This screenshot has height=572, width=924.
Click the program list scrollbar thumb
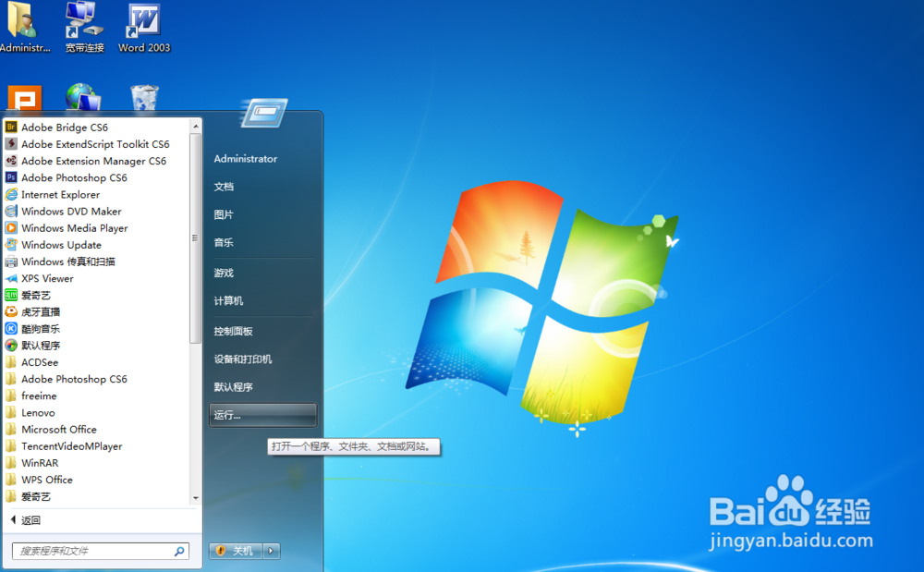tap(196, 238)
